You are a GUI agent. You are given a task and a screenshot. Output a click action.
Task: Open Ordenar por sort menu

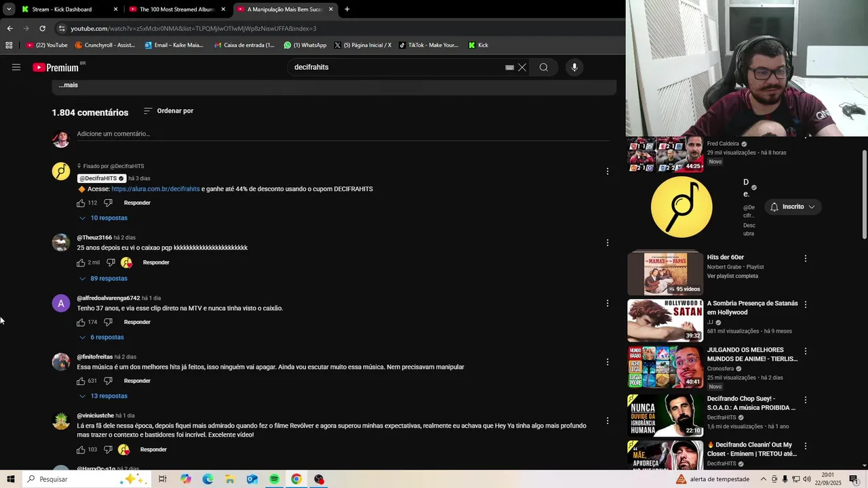(x=168, y=110)
